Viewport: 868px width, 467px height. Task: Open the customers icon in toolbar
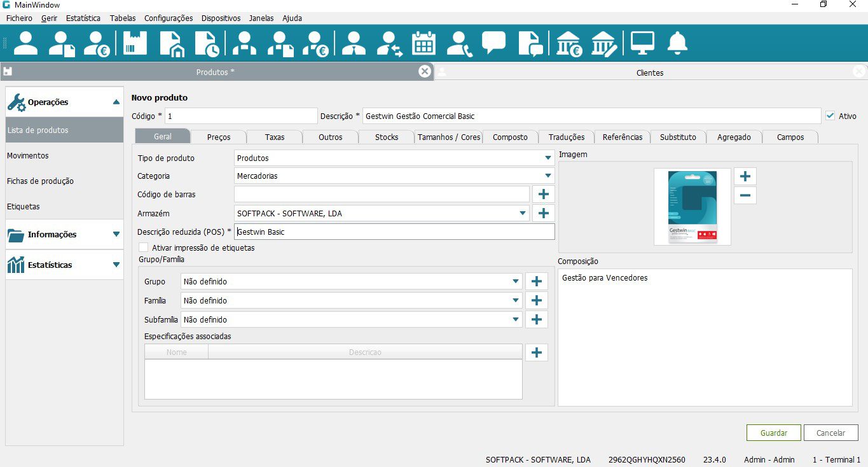pyautogui.click(x=26, y=43)
